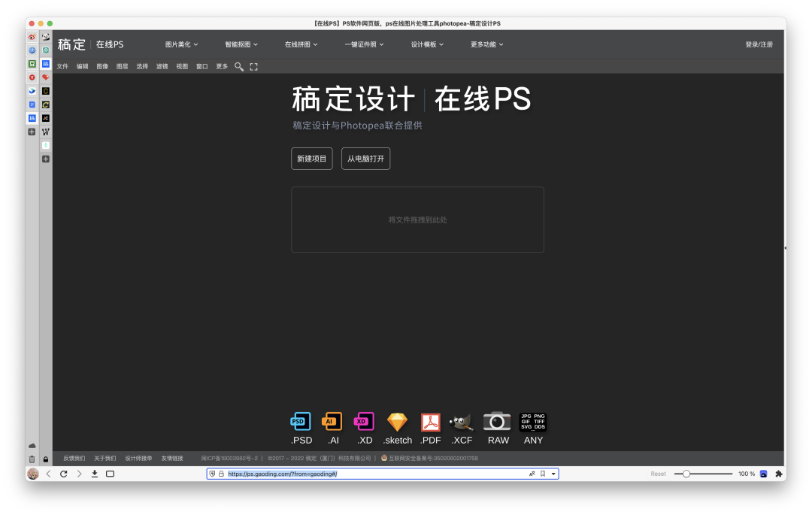Viewport: 812px width, 515px height.
Task: Open the 编辑 menu
Action: (x=83, y=66)
